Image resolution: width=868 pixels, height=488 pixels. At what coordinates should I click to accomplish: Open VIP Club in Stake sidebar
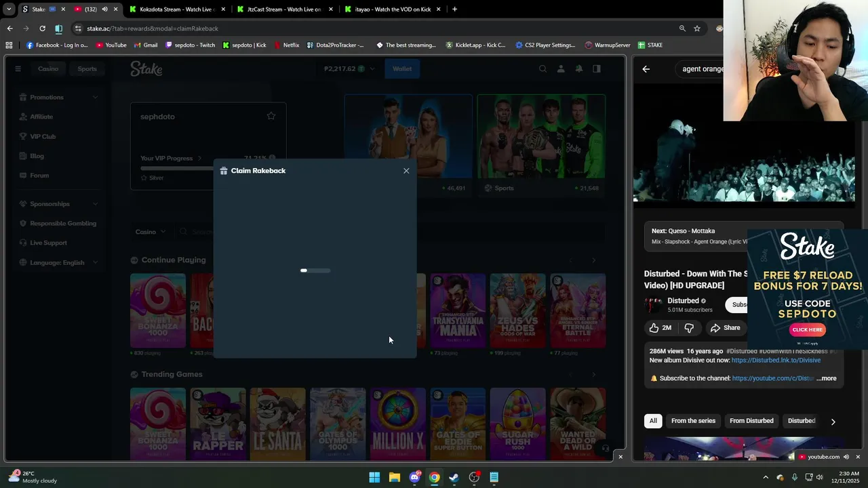pyautogui.click(x=43, y=136)
